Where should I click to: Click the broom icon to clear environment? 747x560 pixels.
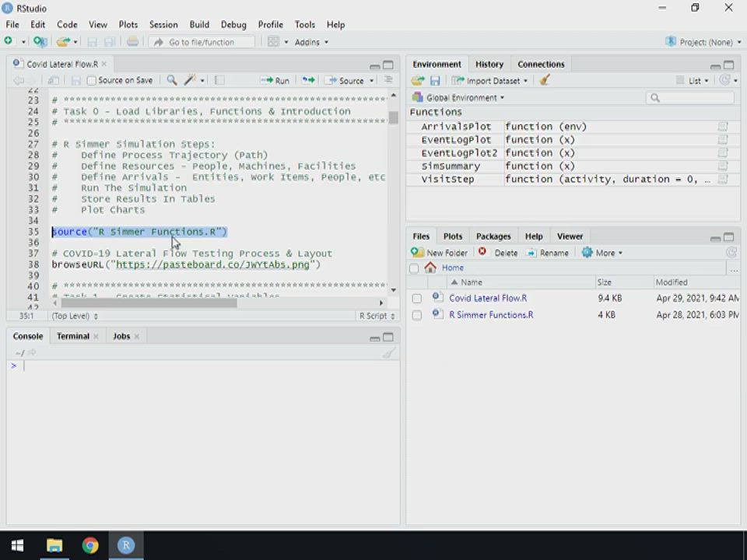[x=545, y=80]
